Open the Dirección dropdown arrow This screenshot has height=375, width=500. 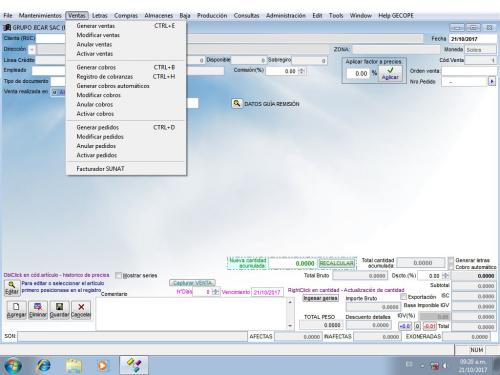pyautogui.click(x=32, y=50)
